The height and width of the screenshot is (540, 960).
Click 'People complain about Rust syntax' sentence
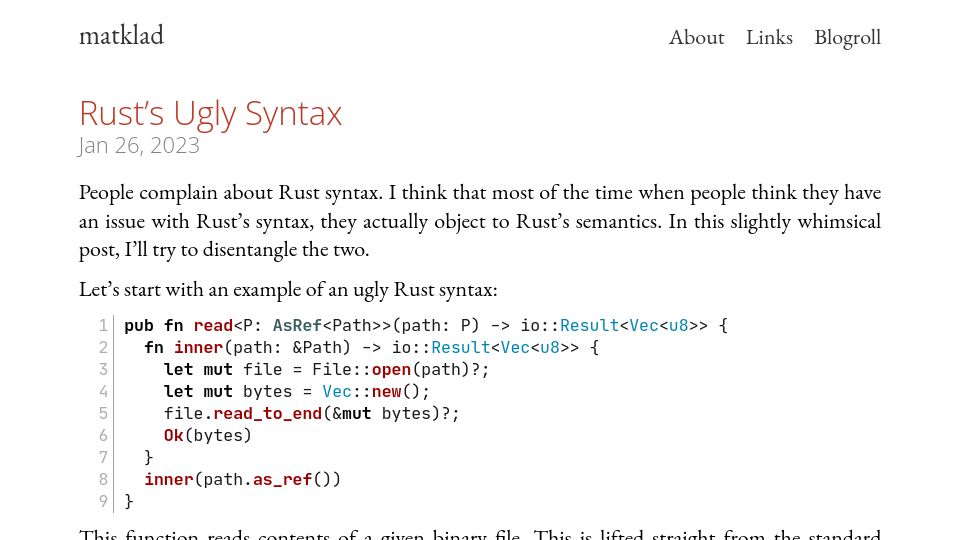click(231, 192)
